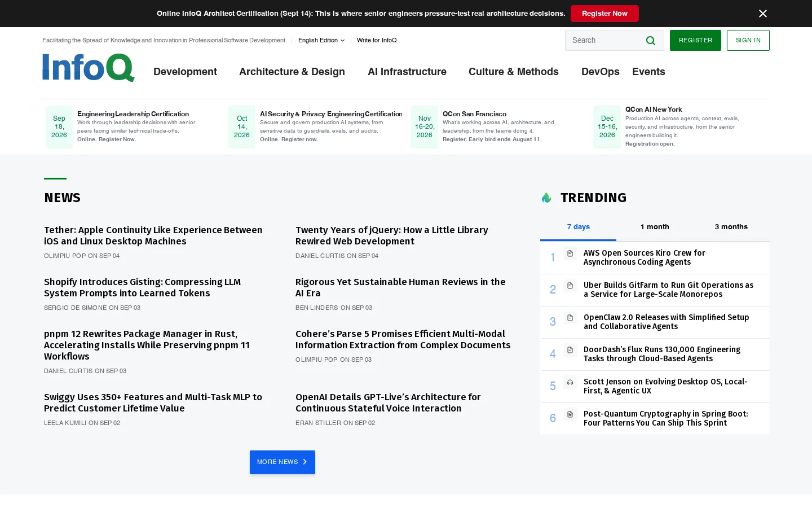Open the Events menu
Image resolution: width=812 pixels, height=508 pixels.
(x=648, y=72)
